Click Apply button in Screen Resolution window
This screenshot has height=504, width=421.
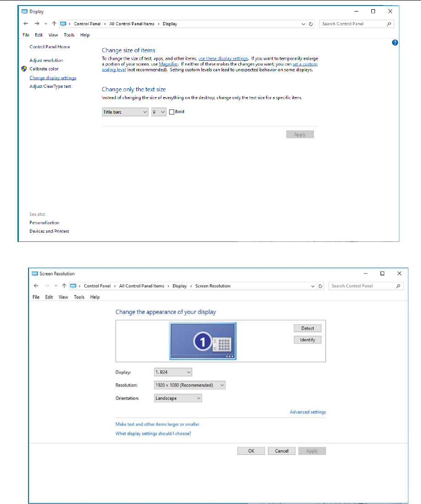[x=312, y=451]
